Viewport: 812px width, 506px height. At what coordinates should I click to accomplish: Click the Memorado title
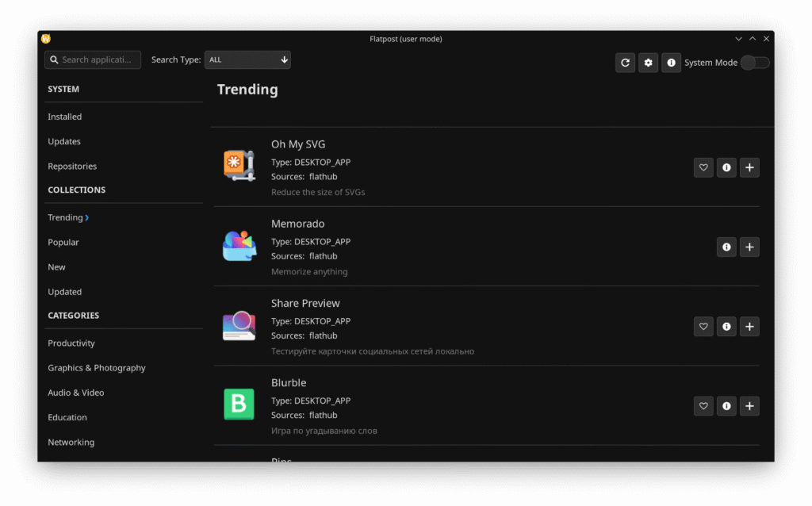pos(298,224)
